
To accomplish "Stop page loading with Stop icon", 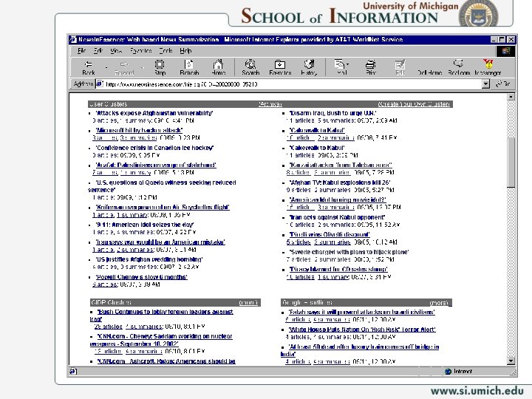I will pyautogui.click(x=160, y=67).
